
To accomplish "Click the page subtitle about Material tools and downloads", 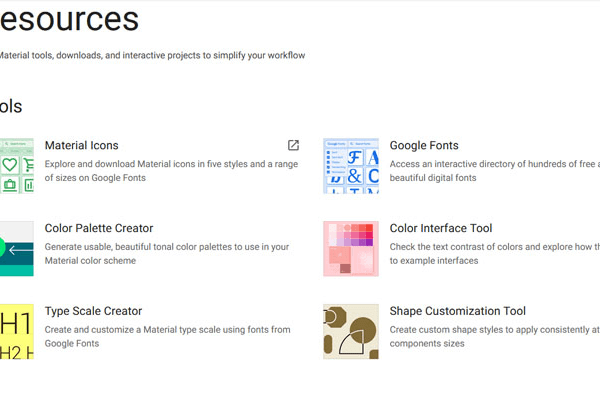I will (x=152, y=56).
